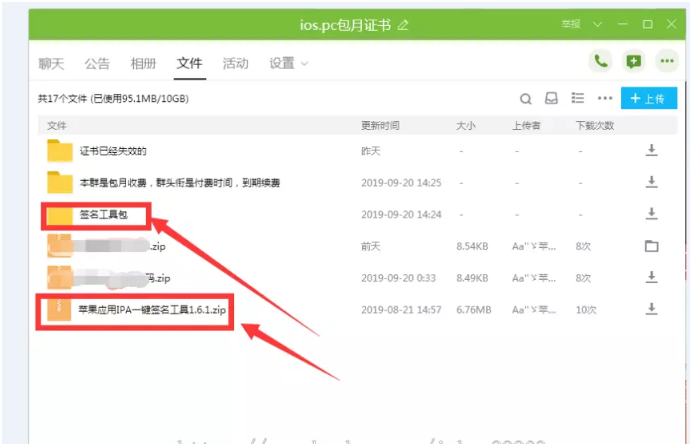Viewport: 690px width, 444px height.
Task: Open the title bar dropdown arrow menu
Action: pyautogui.click(x=598, y=23)
